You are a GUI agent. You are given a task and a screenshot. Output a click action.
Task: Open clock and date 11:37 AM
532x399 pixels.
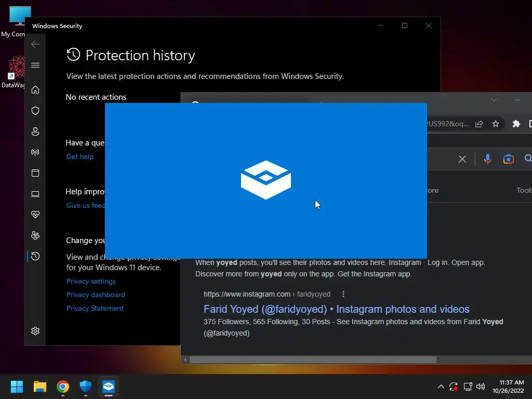tap(508, 387)
